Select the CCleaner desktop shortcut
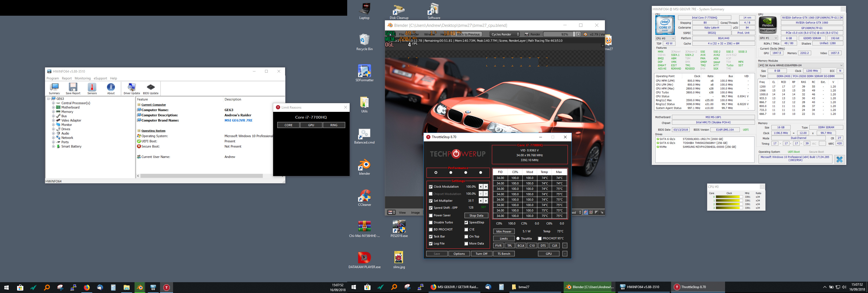Screen dimensions: 868x293 point(365,198)
